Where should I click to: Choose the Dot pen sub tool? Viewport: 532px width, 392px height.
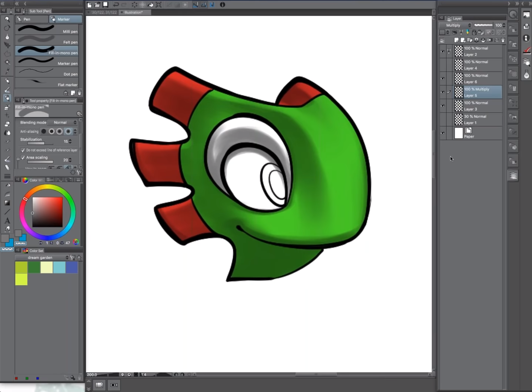tap(47, 72)
